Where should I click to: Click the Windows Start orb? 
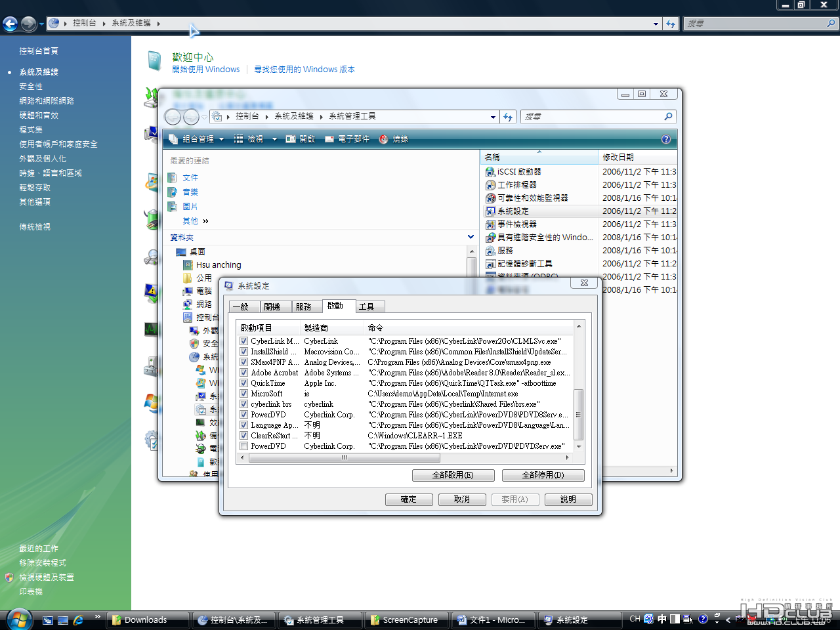click(x=18, y=619)
